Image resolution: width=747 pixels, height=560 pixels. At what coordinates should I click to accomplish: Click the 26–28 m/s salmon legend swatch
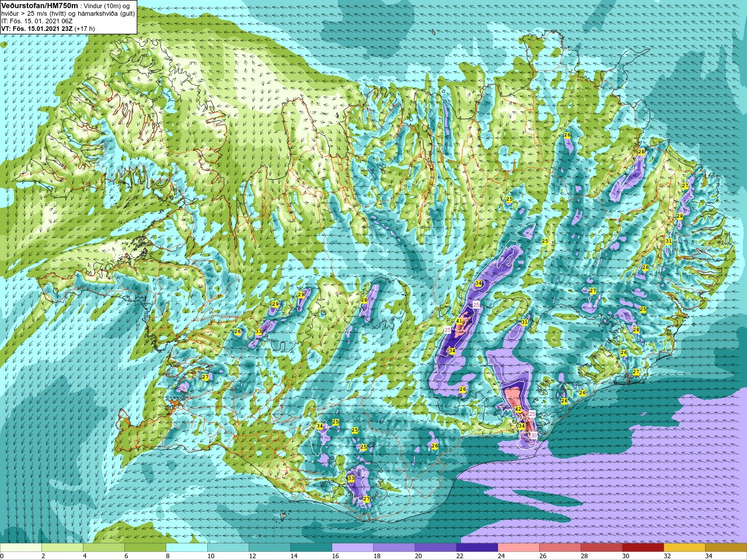(560, 547)
